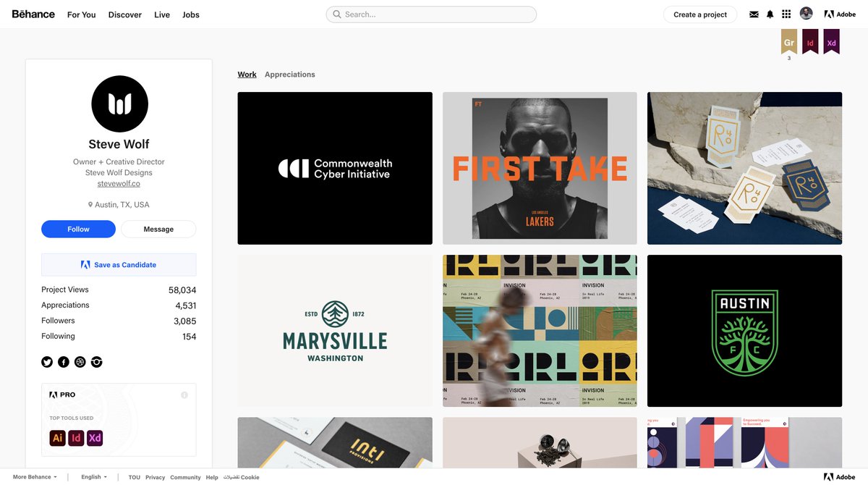
Task: Click the Adobe logo in footer
Action: [840, 477]
